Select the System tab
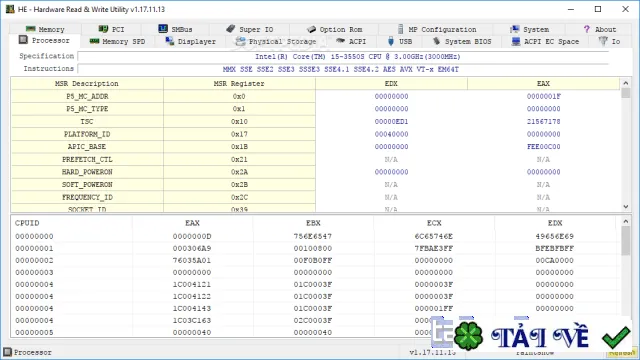This screenshot has width=640, height=360. click(529, 29)
